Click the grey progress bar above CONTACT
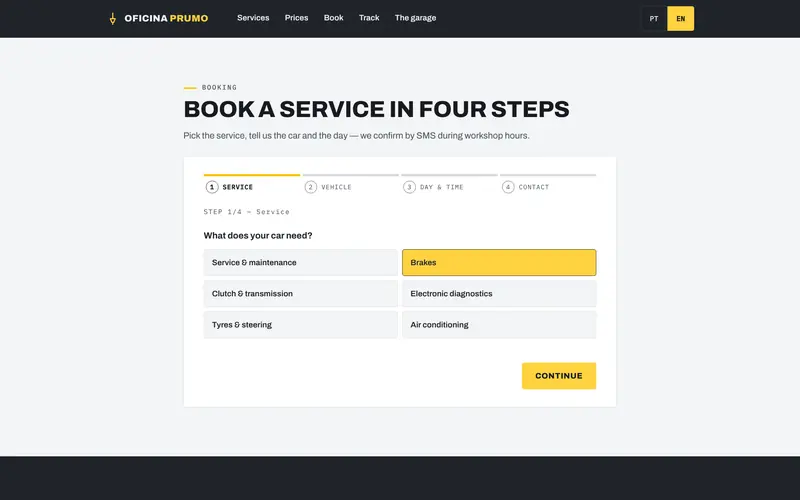800x500 pixels. pyautogui.click(x=548, y=175)
